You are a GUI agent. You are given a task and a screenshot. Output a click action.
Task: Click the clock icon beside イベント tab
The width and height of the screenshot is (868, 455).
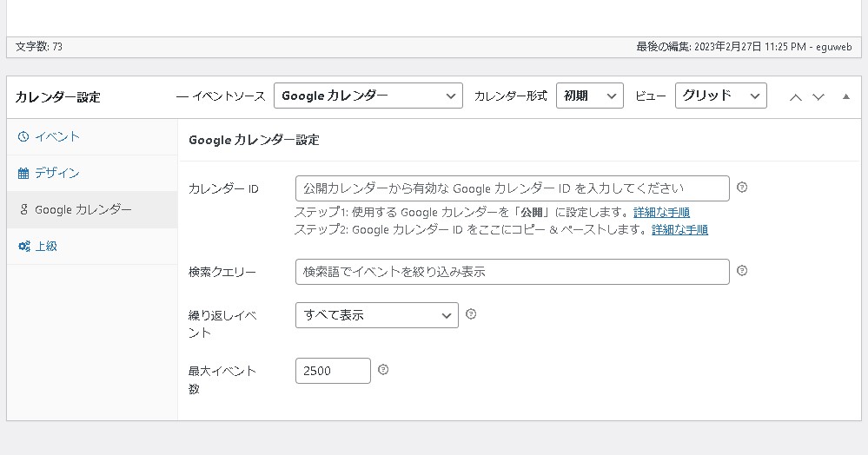[x=23, y=137]
